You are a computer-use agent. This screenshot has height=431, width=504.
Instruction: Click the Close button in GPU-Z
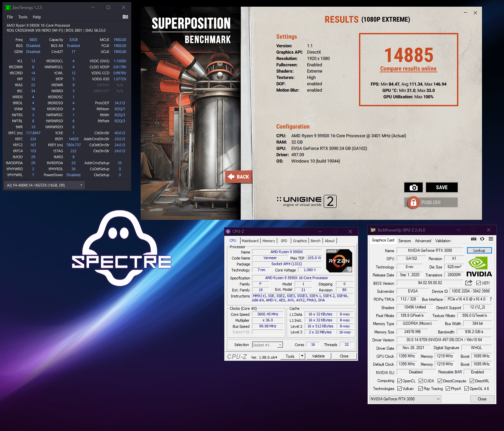[482, 399]
